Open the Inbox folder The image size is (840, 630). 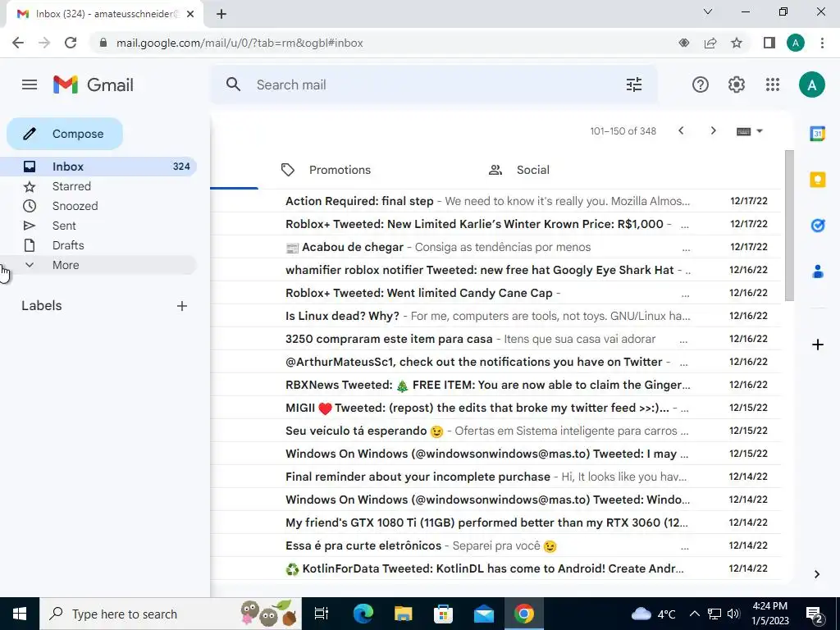click(98, 167)
